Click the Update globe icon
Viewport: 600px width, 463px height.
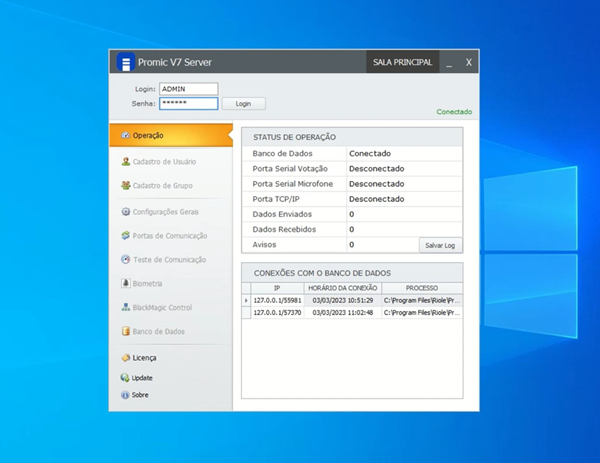[x=125, y=378]
